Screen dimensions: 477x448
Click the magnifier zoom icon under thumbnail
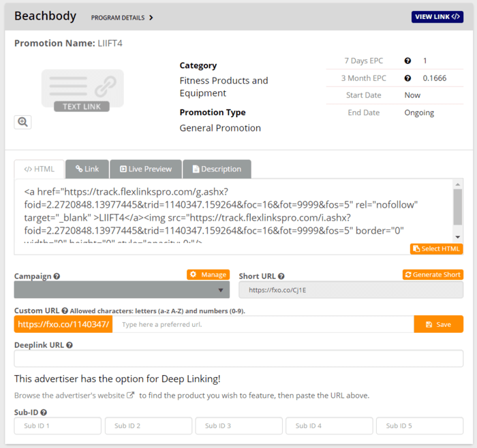coord(22,122)
